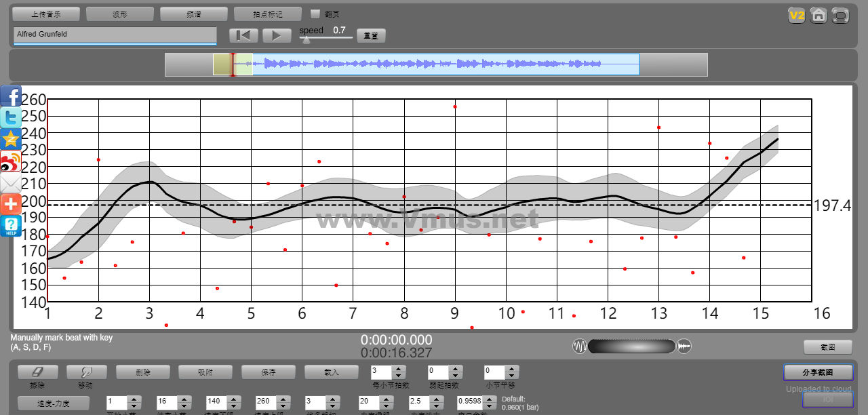Image resolution: width=868 pixels, height=415 pixels.
Task: Select the eraser (擦除) tool
Action: coord(37,372)
